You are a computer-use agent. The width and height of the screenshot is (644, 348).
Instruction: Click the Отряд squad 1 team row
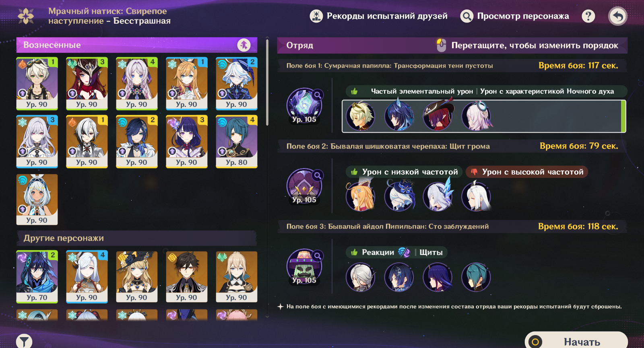[484, 116]
